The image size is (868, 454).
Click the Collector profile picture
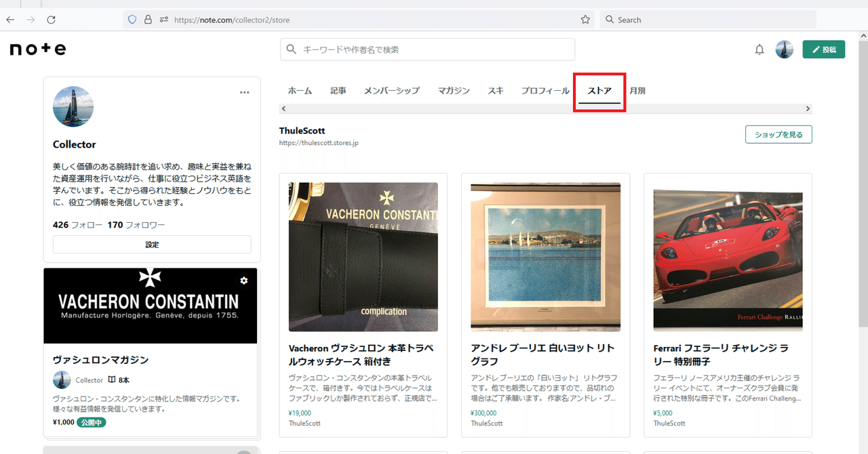(x=73, y=107)
